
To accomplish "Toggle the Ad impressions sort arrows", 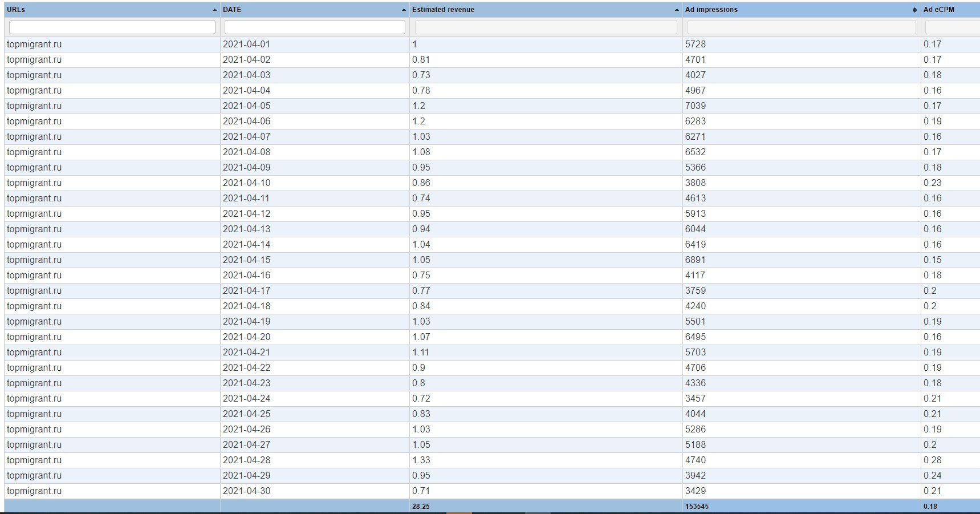I will click(x=915, y=10).
